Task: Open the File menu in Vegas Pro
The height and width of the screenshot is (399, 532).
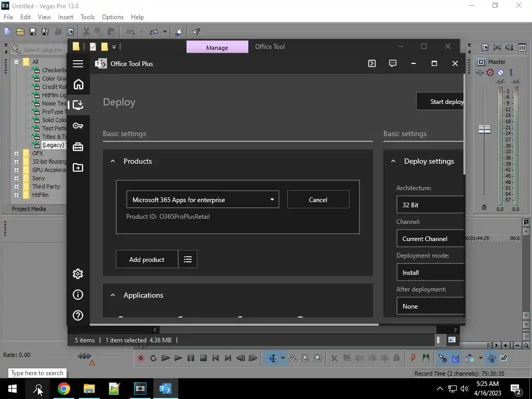Action: pos(8,17)
